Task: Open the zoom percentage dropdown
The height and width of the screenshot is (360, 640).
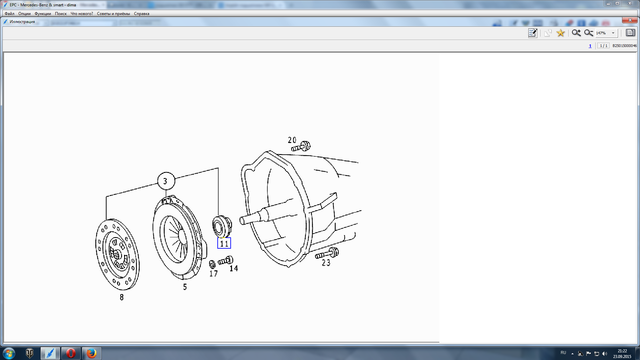Action: (x=607, y=33)
